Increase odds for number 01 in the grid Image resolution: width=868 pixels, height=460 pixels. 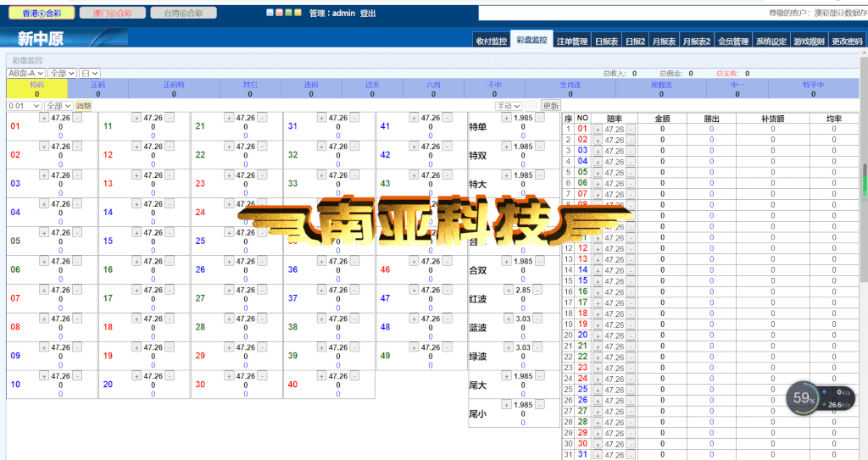[x=44, y=118]
